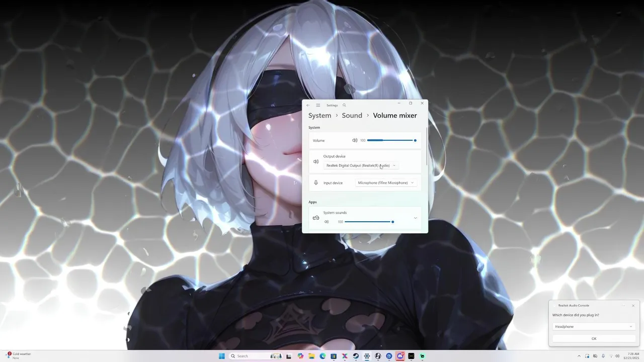Go back using the Settings back arrow
This screenshot has height=362, width=644.
(x=308, y=105)
